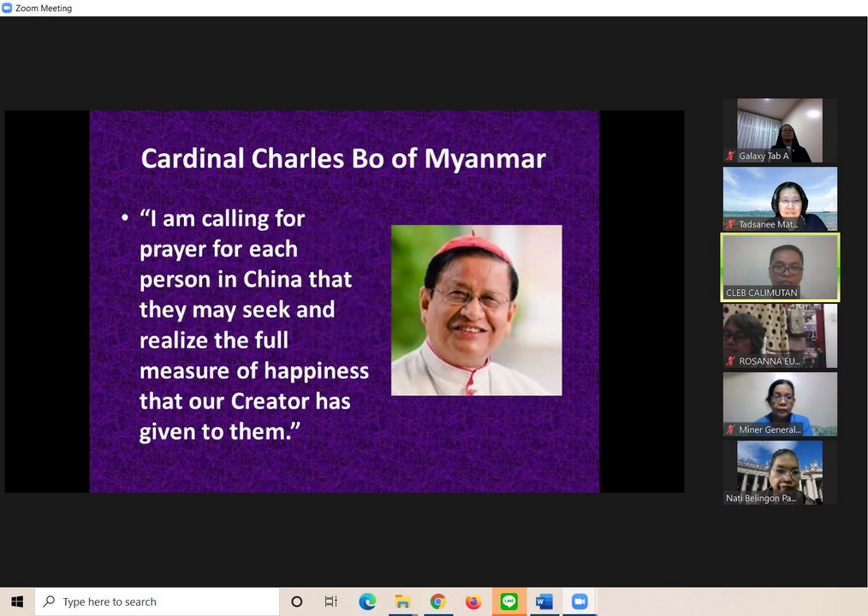The image size is (868, 616).
Task: Click the Windows Start button
Action: tap(16, 601)
